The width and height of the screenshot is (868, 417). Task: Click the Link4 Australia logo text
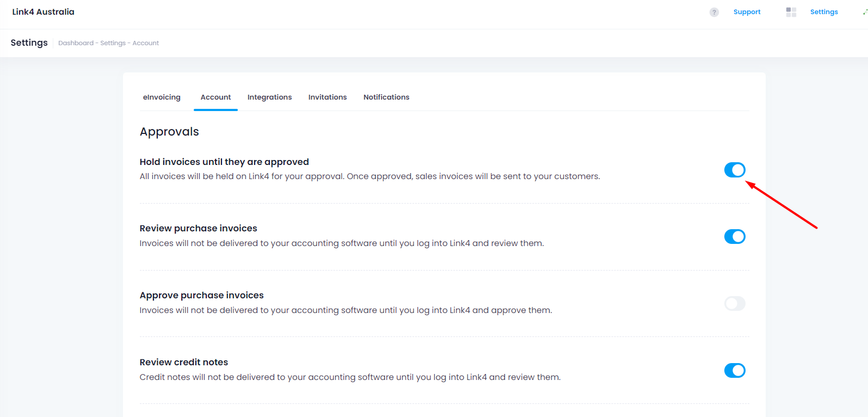(x=44, y=12)
